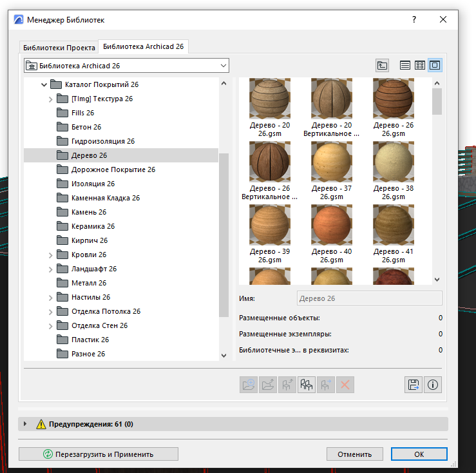
Task: Select the Дерево - 20 26.gsm thumbnail
Action: point(270,99)
